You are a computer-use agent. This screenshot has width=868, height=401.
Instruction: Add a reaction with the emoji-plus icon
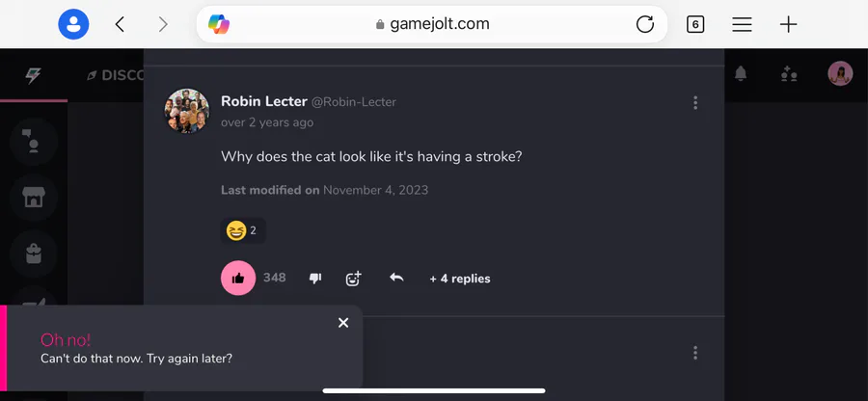coord(354,278)
